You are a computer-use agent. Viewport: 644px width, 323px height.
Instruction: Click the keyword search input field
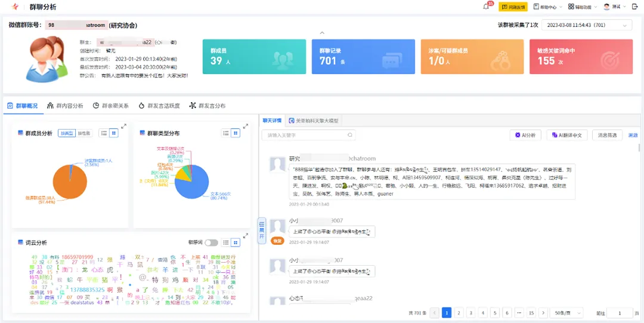(308, 135)
